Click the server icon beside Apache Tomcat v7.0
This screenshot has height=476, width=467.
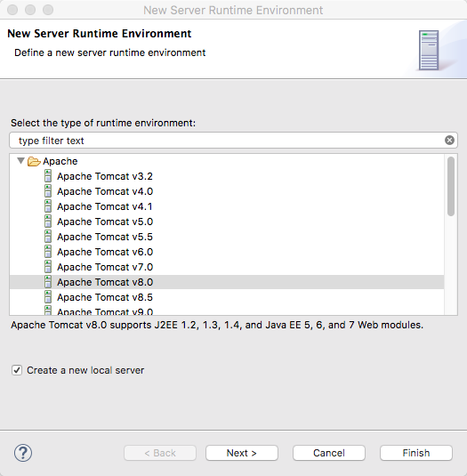coord(48,267)
